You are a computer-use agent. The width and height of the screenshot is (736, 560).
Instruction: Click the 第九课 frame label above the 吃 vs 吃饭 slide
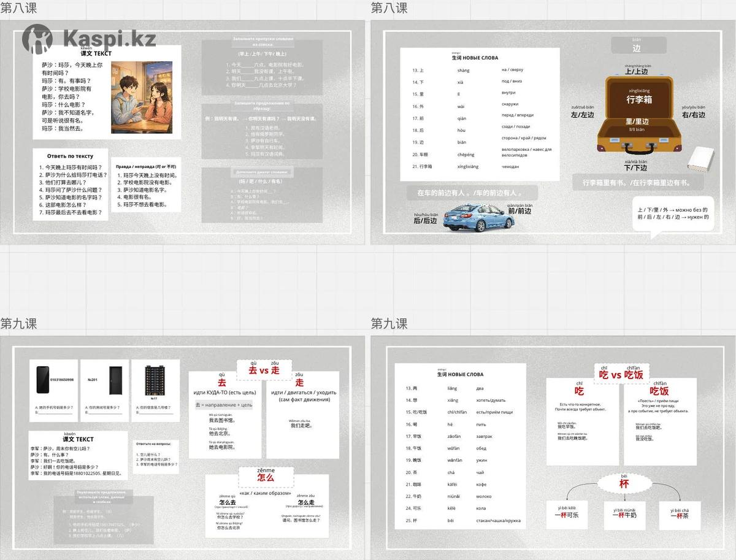(x=389, y=324)
